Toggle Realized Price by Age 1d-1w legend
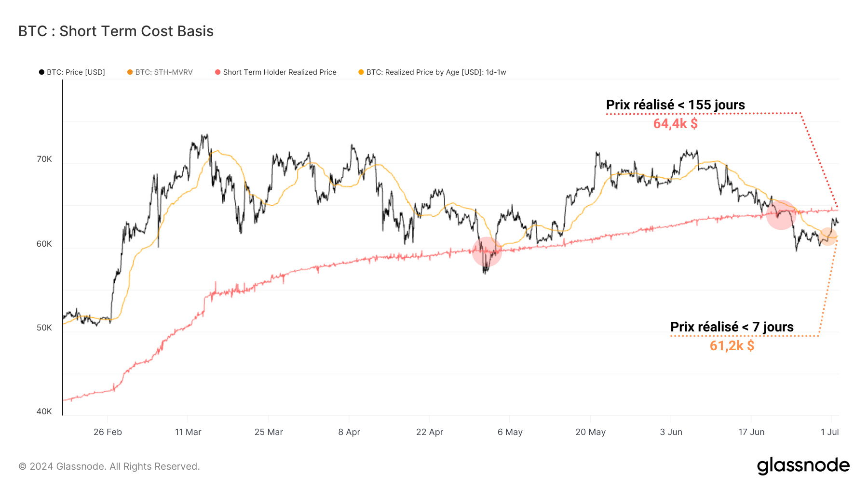The height and width of the screenshot is (488, 868). coord(436,72)
